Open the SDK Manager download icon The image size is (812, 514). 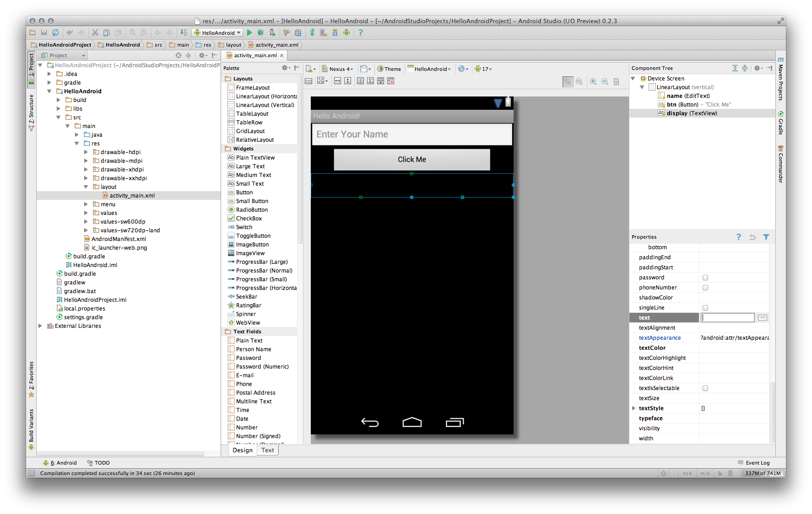335,32
